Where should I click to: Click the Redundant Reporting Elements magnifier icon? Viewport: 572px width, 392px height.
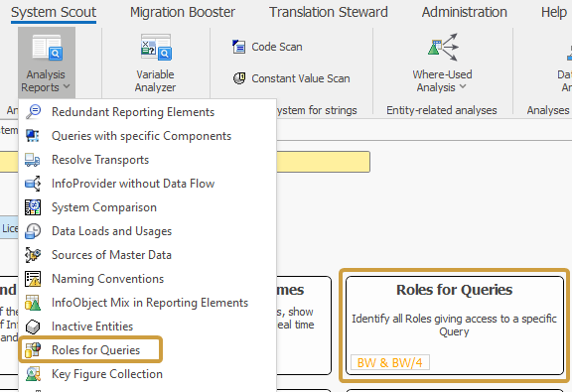(33, 111)
